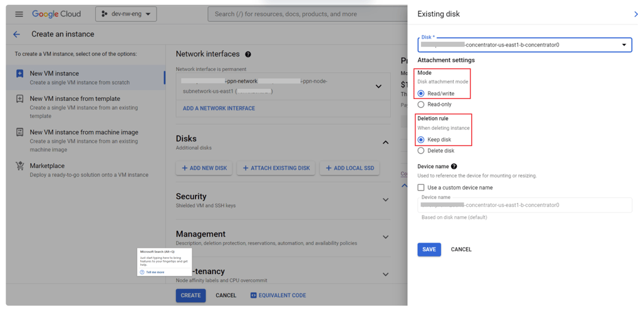Viewport: 644px width, 311px height.
Task: Open the dev-nw-eng project selector
Action: (x=126, y=14)
